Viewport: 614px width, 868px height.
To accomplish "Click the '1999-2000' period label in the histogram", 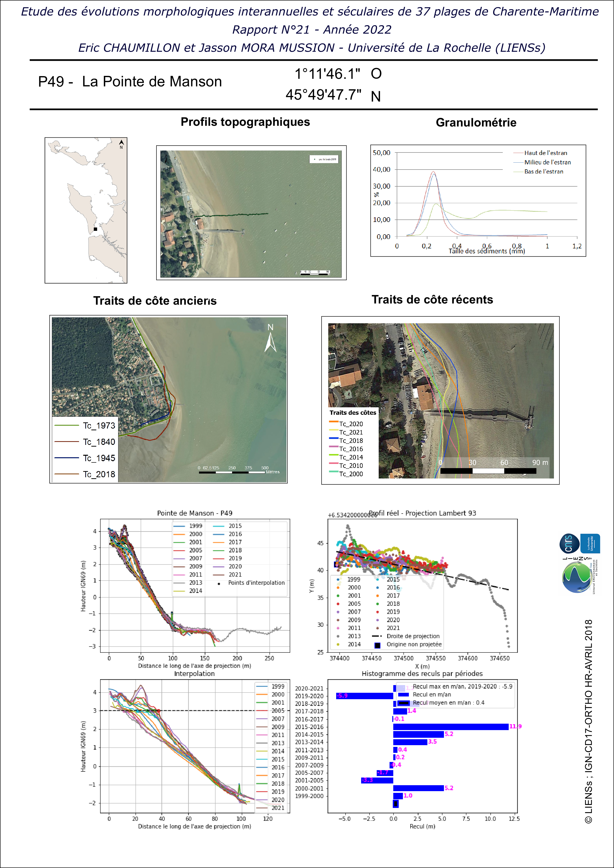I will (x=309, y=796).
